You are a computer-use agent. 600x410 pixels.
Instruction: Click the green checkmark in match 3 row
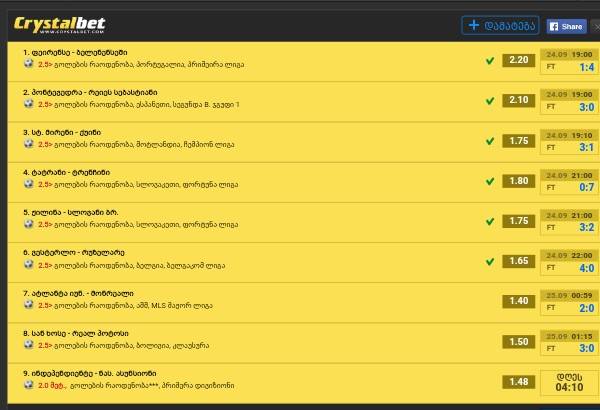[490, 141]
